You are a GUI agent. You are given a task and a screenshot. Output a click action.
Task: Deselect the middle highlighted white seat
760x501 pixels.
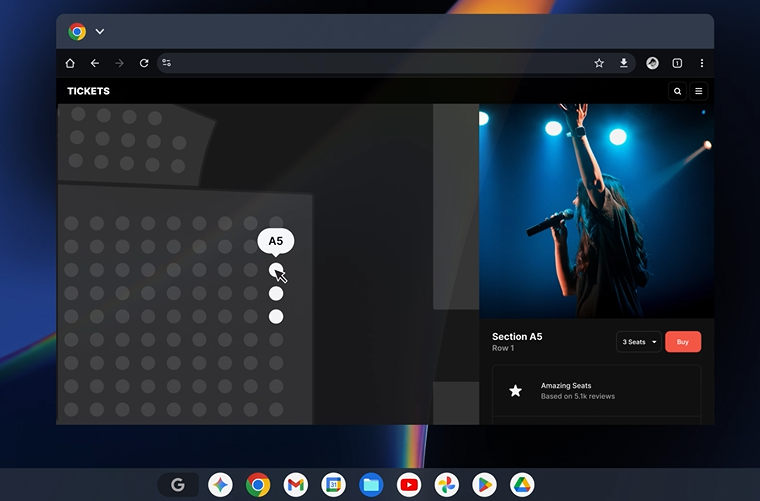276,294
